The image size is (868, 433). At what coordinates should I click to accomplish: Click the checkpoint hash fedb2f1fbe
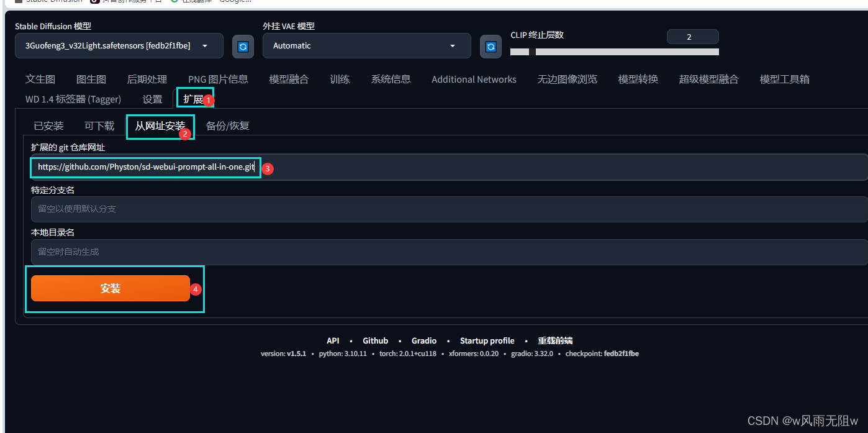click(621, 353)
